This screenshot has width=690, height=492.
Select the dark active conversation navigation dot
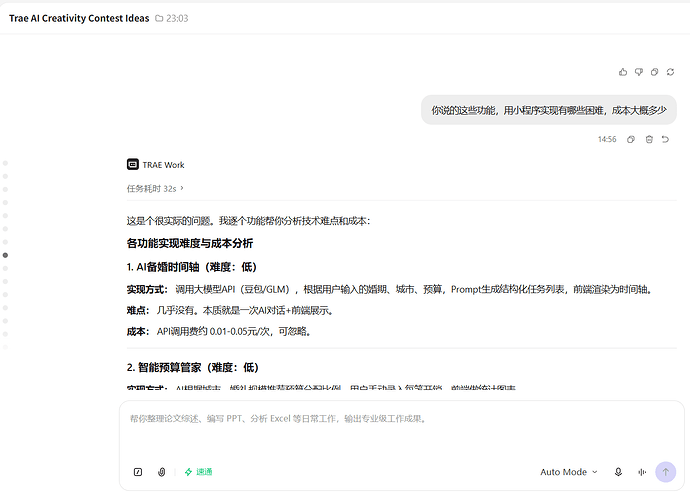tap(5, 255)
